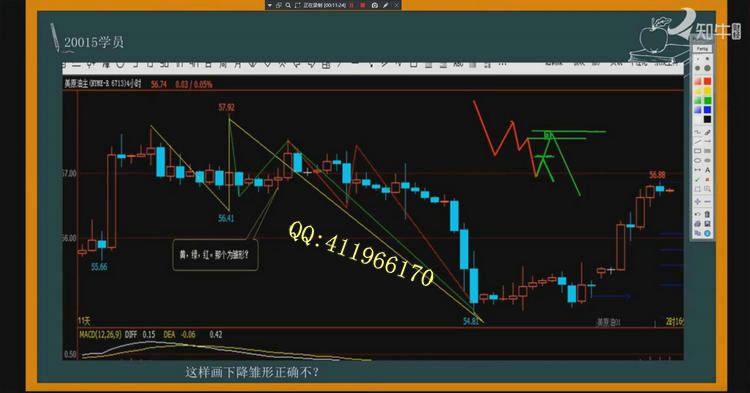The height and width of the screenshot is (393, 750).
Task: Select the magnifier zoom tool in palette
Action: (x=707, y=189)
